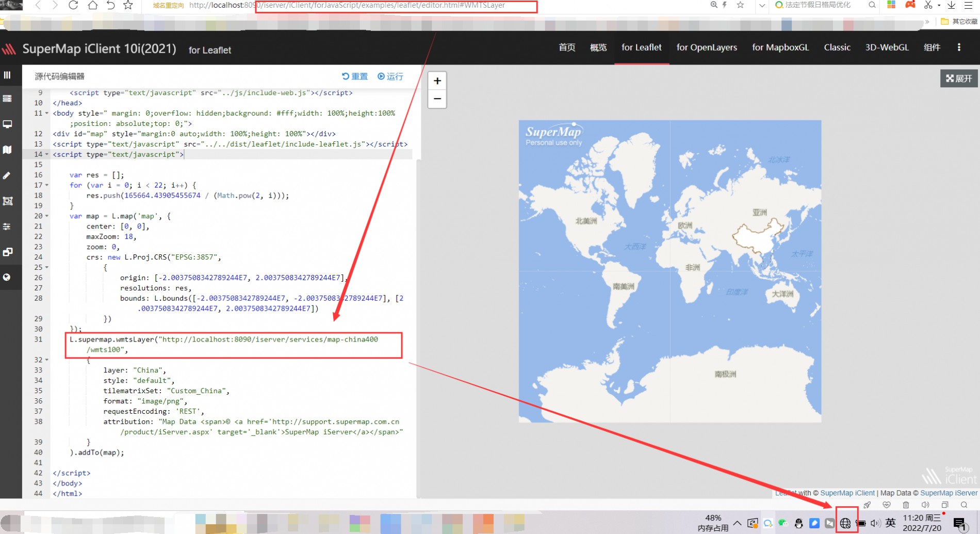
Task: Click 运行 to run the code
Action: point(390,76)
